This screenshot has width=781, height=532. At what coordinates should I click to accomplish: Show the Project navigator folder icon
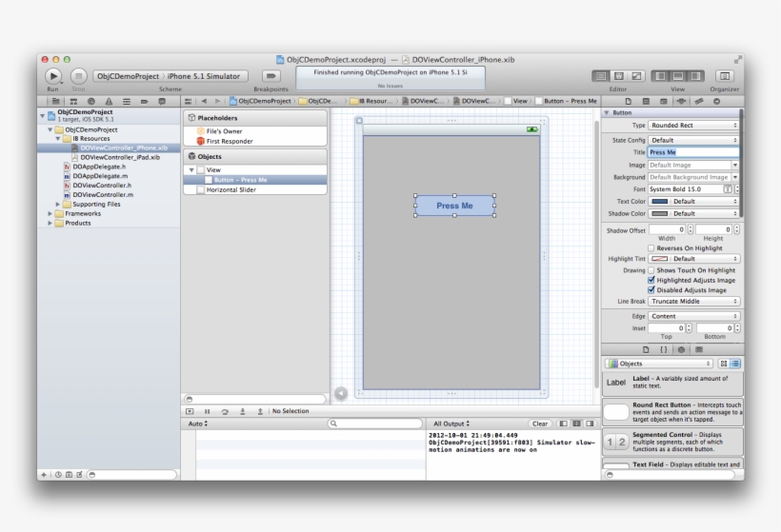click(56, 102)
